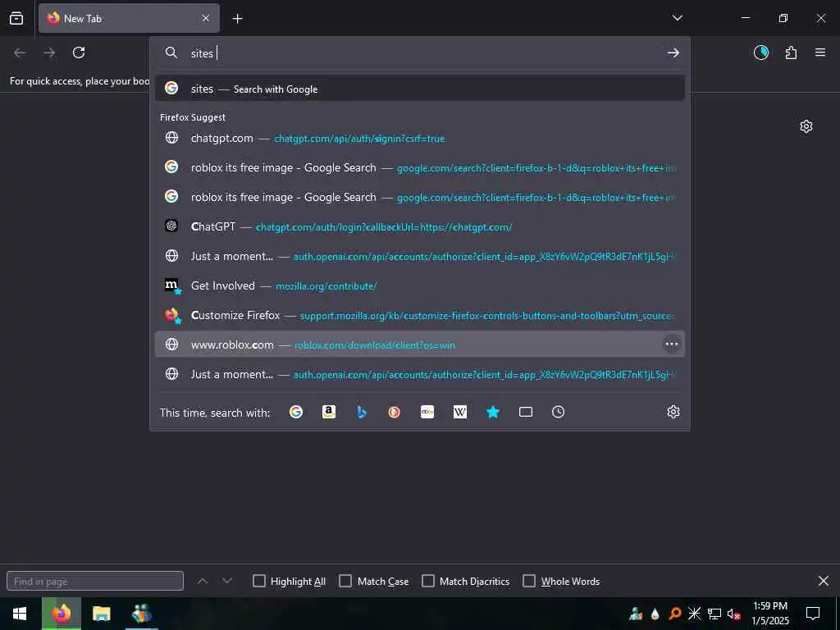Close the New Tab tab
The width and height of the screenshot is (840, 630).
(x=206, y=18)
